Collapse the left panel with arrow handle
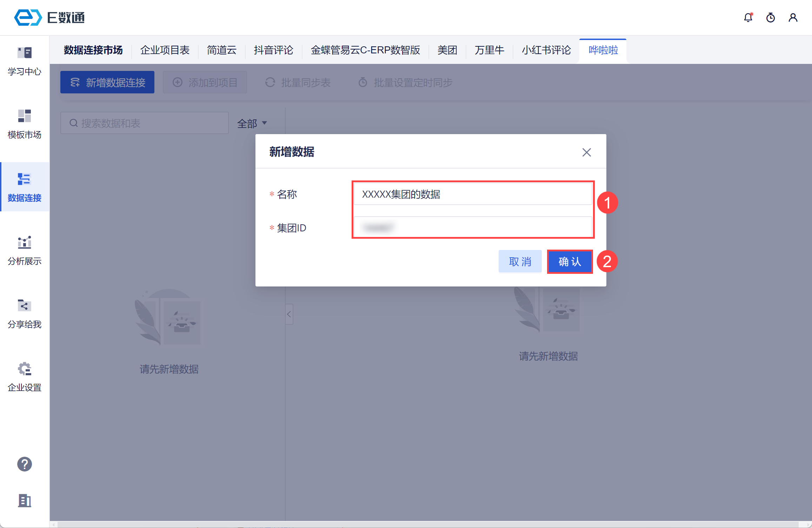 [289, 314]
